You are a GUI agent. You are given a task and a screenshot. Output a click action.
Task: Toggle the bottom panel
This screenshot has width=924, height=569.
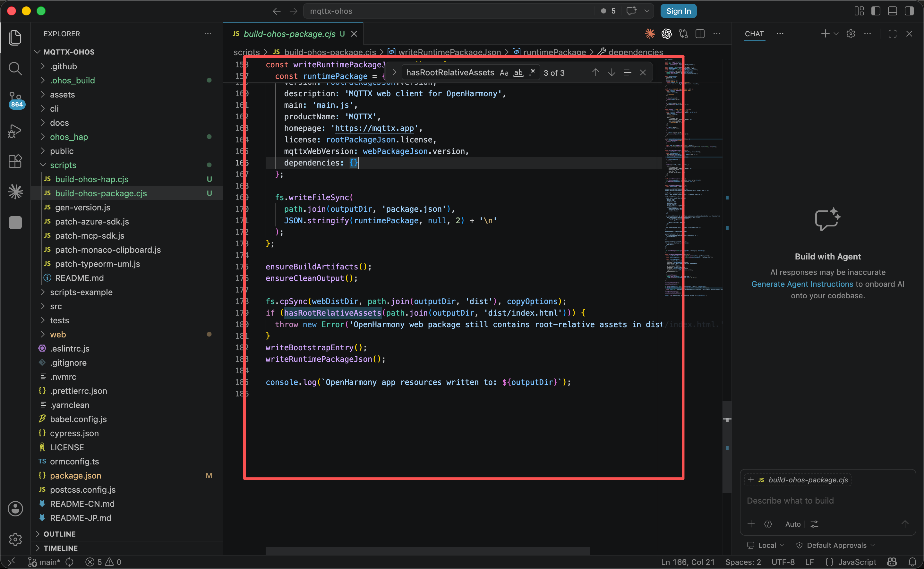892,11
